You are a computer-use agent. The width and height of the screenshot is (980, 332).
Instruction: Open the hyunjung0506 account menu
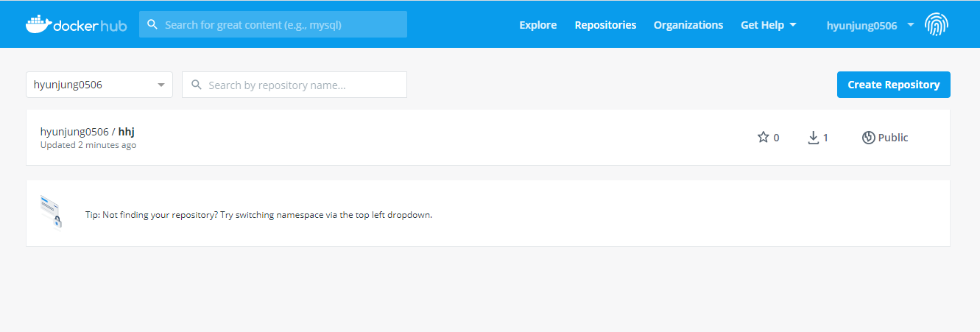[x=870, y=25]
